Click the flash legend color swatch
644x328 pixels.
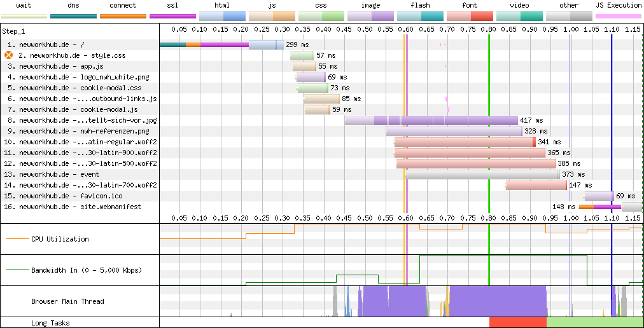421,16
